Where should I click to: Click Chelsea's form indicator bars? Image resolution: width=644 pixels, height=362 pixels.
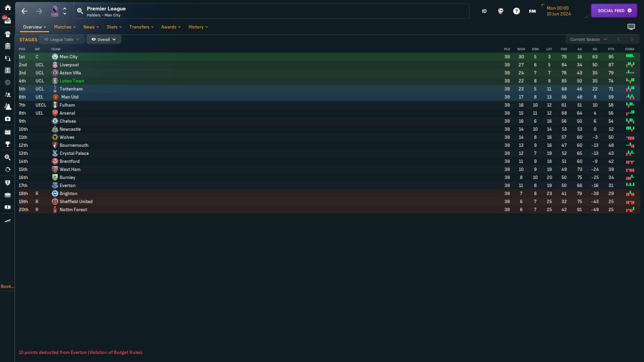[x=630, y=121]
